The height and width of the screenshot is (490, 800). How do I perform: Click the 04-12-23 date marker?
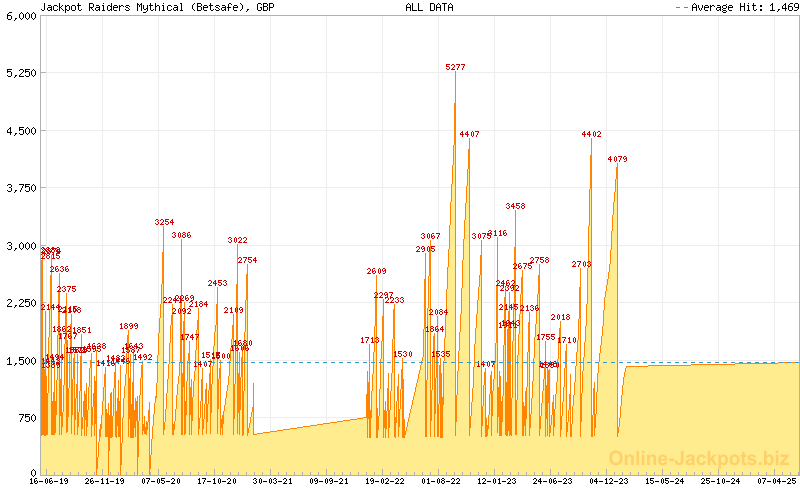(609, 481)
